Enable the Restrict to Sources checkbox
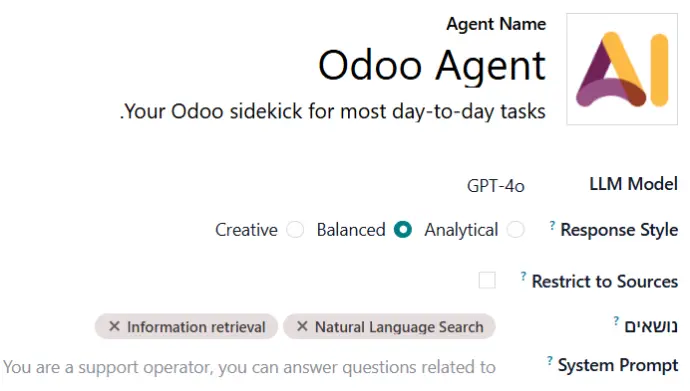The image size is (690, 391). pyautogui.click(x=487, y=280)
